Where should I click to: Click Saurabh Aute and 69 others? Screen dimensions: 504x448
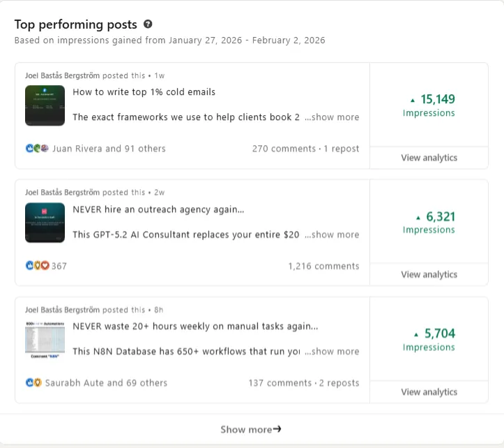coord(106,383)
